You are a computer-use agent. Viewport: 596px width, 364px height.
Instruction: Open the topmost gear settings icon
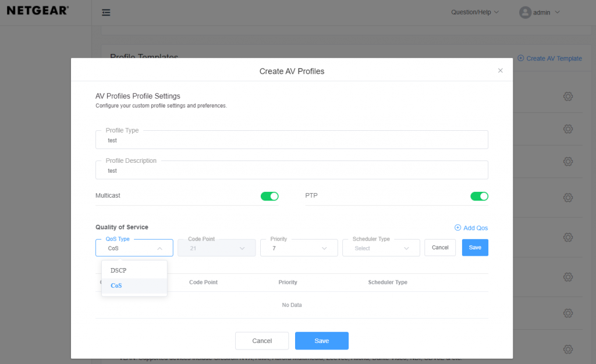568,97
